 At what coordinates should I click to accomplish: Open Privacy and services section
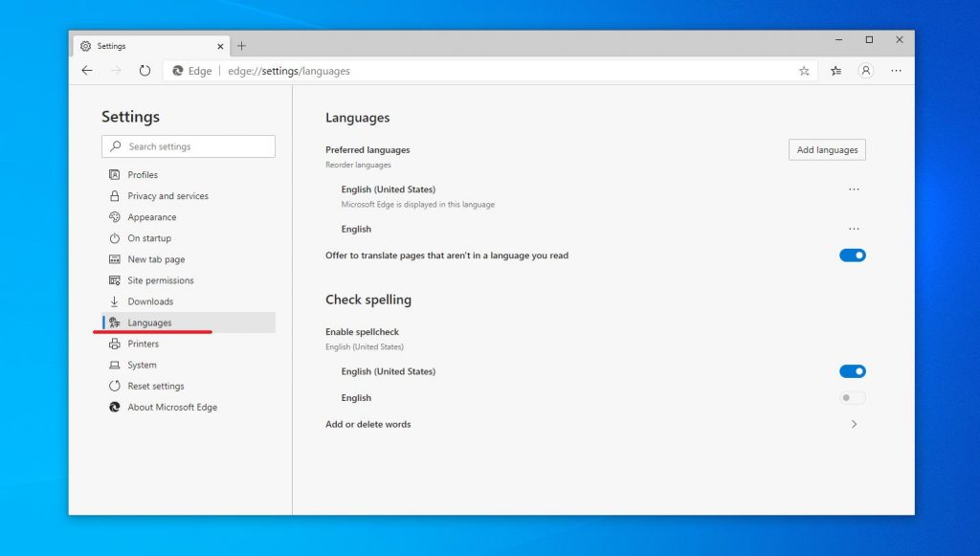[x=189, y=196]
